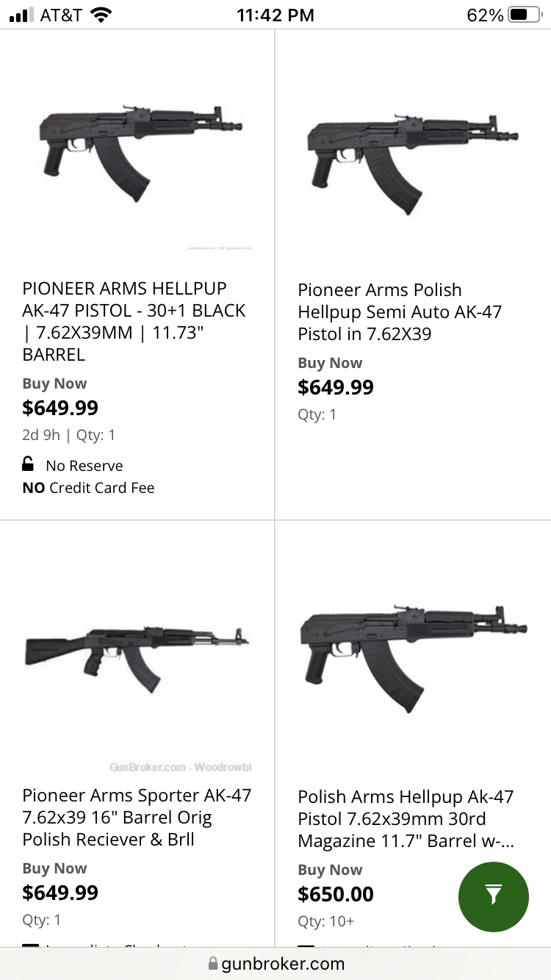Tap the 'NO Credit Card Fee' label
Viewport: 551px width, 980px height.
[x=88, y=488]
